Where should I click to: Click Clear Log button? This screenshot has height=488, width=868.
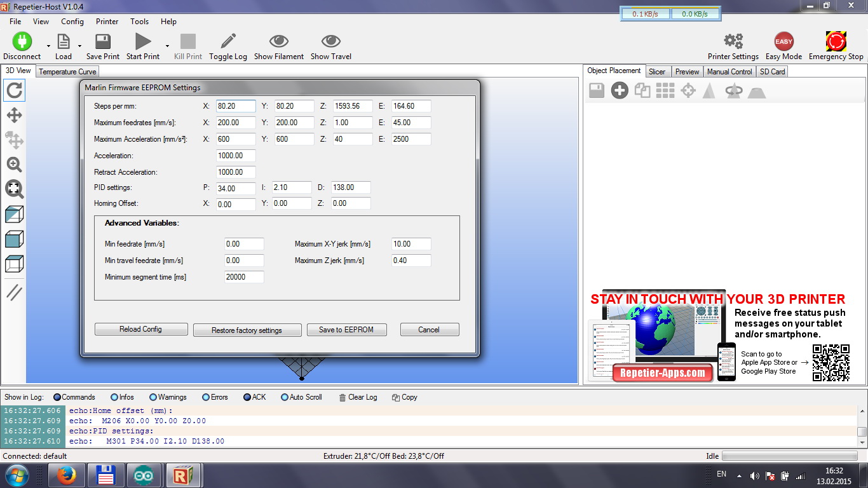tap(358, 397)
